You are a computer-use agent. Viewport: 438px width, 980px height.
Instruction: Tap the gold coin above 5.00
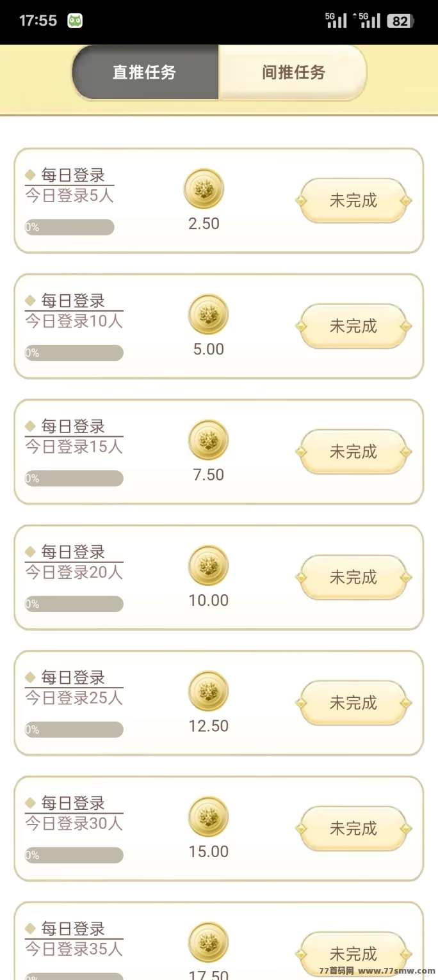pyautogui.click(x=208, y=314)
